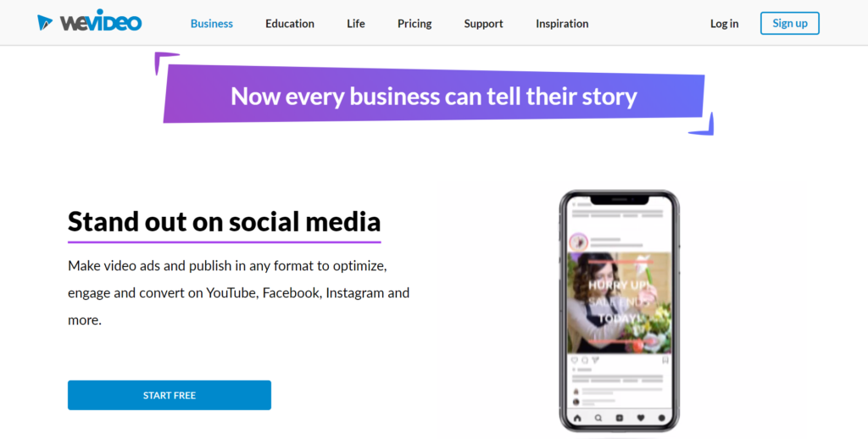Tap the share icon under the post

coord(593,360)
